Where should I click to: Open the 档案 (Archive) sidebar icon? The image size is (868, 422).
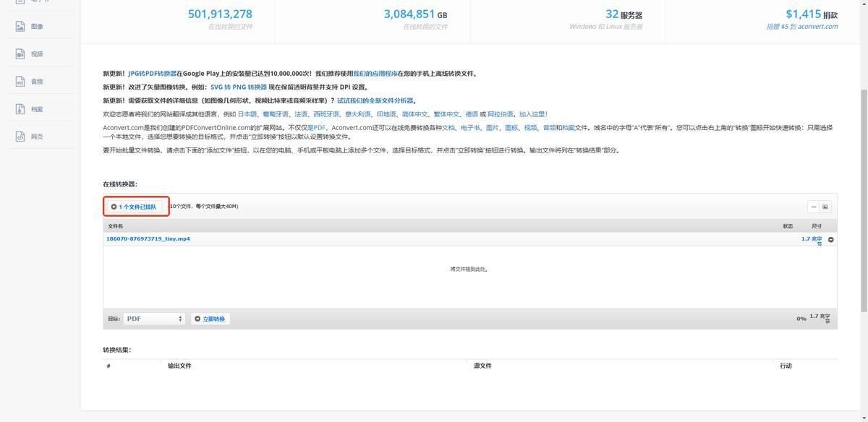tap(20, 109)
